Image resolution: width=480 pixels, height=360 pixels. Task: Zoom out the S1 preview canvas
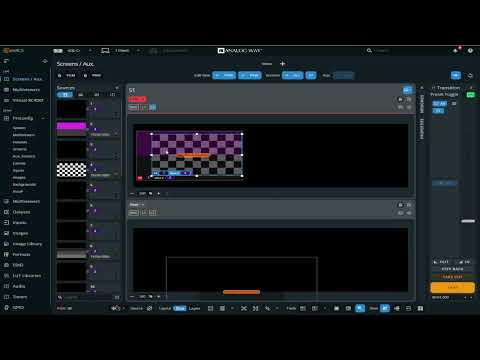(132, 193)
